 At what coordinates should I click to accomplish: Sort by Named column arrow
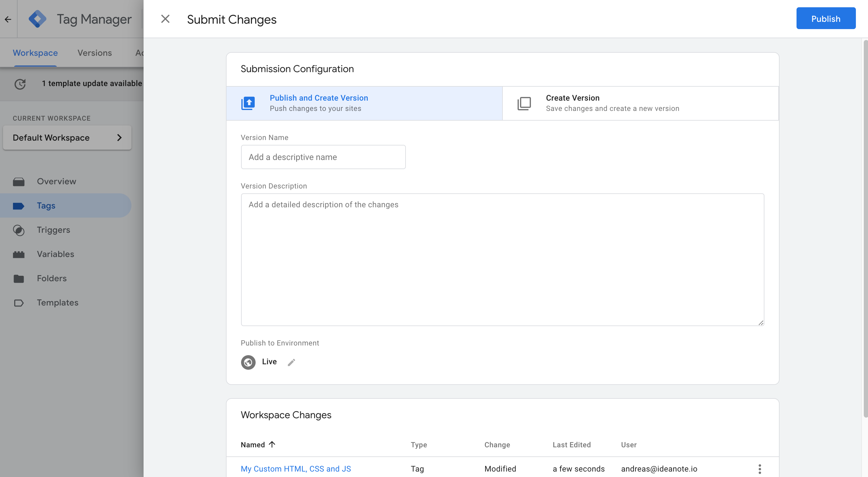272,444
